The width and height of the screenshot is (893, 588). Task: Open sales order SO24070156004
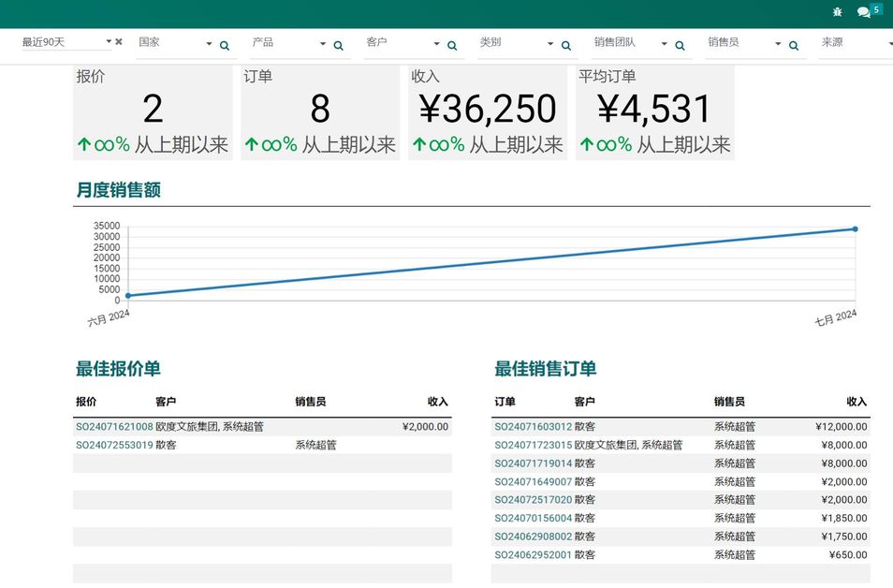(x=533, y=518)
